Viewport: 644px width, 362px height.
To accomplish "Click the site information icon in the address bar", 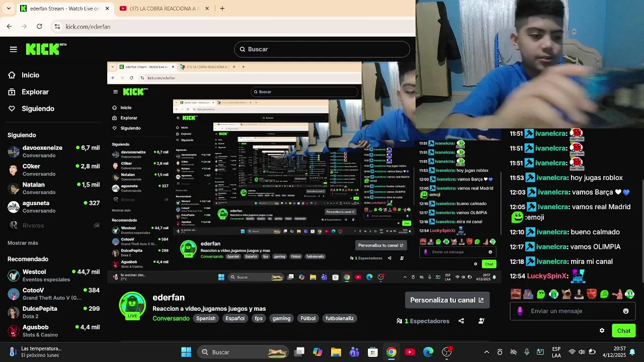I will coord(57,27).
